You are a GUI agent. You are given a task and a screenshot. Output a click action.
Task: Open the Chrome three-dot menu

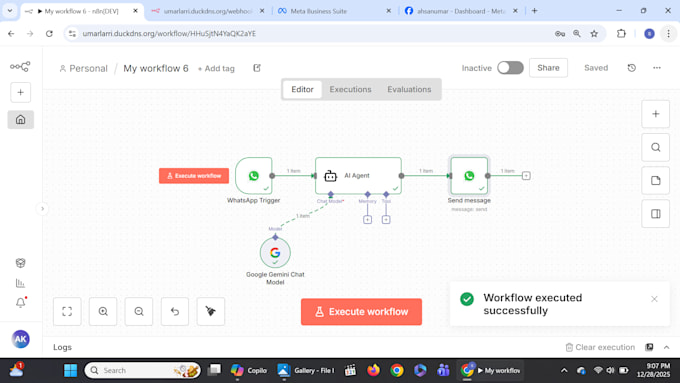[668, 33]
